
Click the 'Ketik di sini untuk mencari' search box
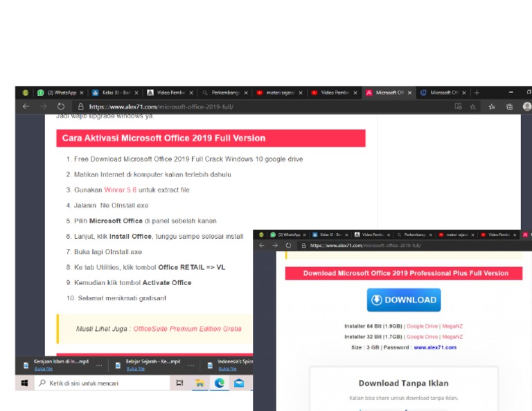click(x=102, y=383)
